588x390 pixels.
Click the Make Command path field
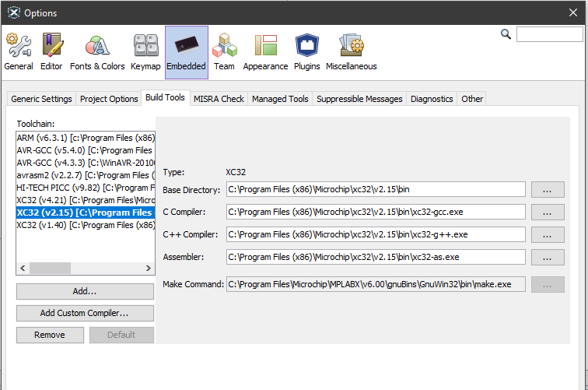[376, 284]
